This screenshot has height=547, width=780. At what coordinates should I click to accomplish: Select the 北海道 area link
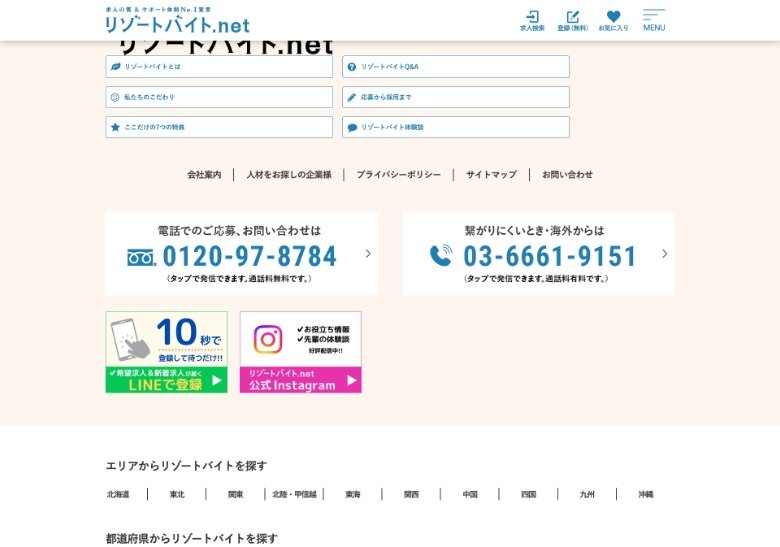pos(118,494)
